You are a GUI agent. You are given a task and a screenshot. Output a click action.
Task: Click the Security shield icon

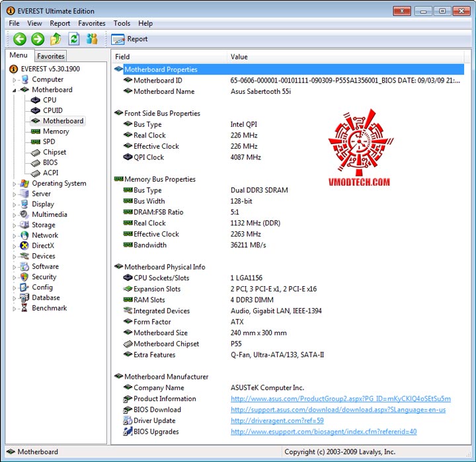point(24,277)
